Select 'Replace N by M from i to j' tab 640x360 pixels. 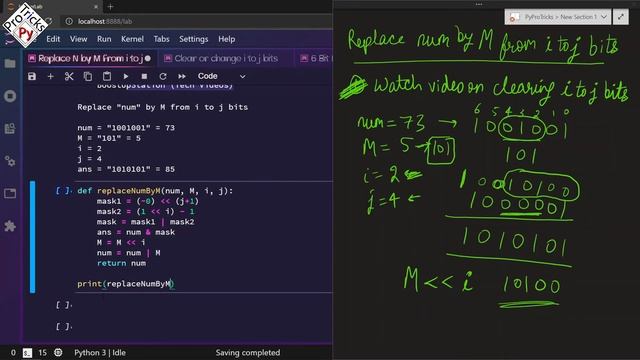90,59
